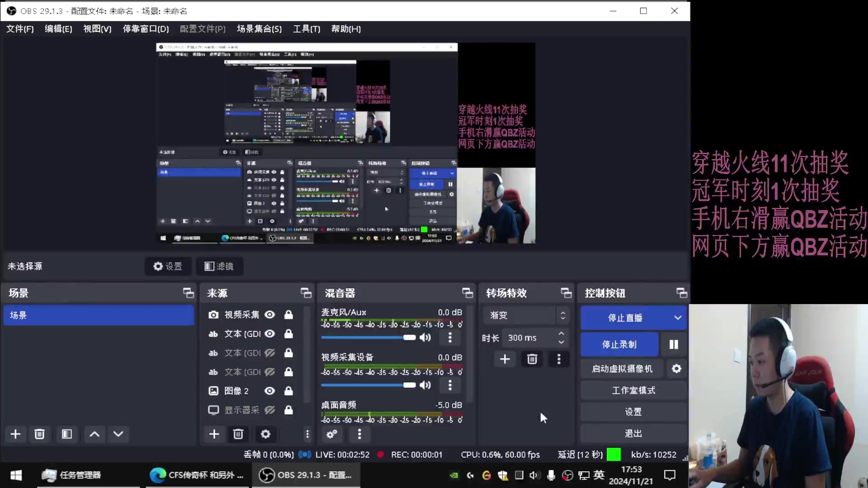Hide the 图像 2 source
The width and height of the screenshot is (868, 488).
pyautogui.click(x=270, y=391)
